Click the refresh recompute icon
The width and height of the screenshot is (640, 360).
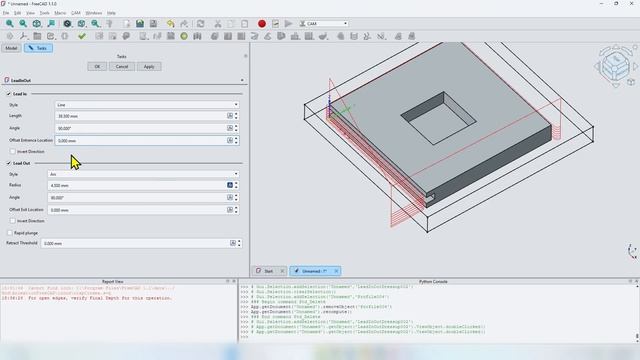click(x=200, y=24)
